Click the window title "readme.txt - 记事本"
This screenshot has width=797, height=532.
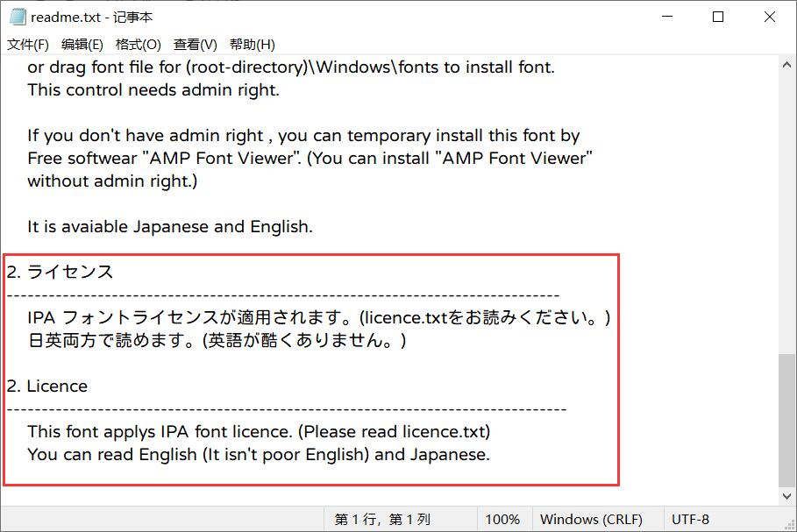[x=91, y=18]
